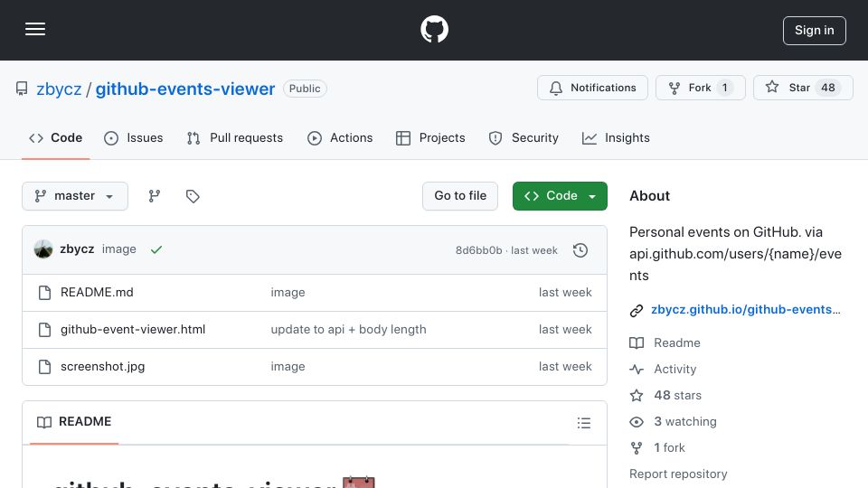The width and height of the screenshot is (868, 488).
Task: Open the github-events-viewer repository link
Action: coord(184,89)
